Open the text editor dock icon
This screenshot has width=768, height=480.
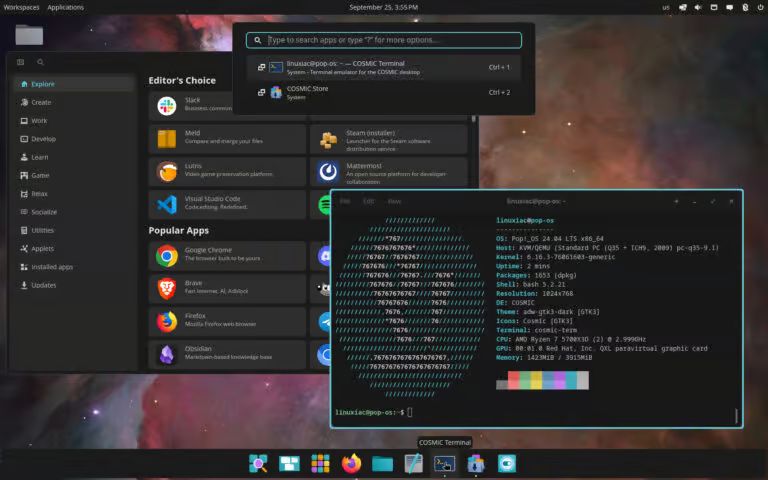click(x=413, y=463)
